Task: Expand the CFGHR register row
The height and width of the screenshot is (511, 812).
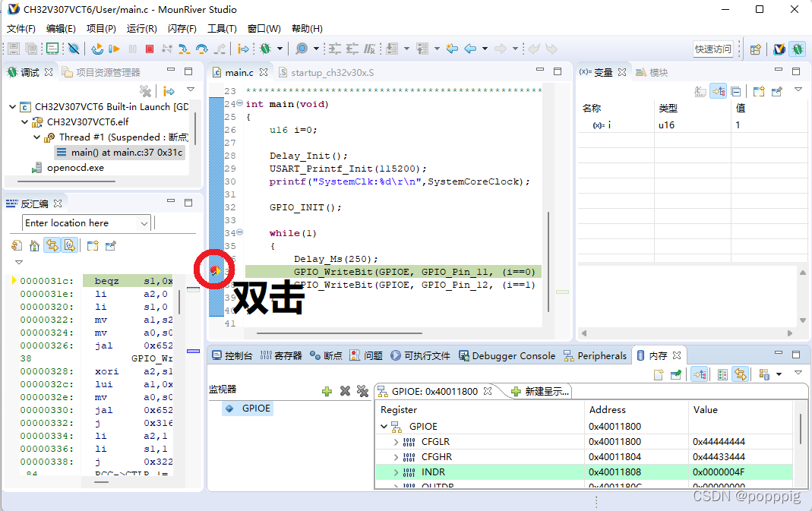Action: tap(397, 457)
